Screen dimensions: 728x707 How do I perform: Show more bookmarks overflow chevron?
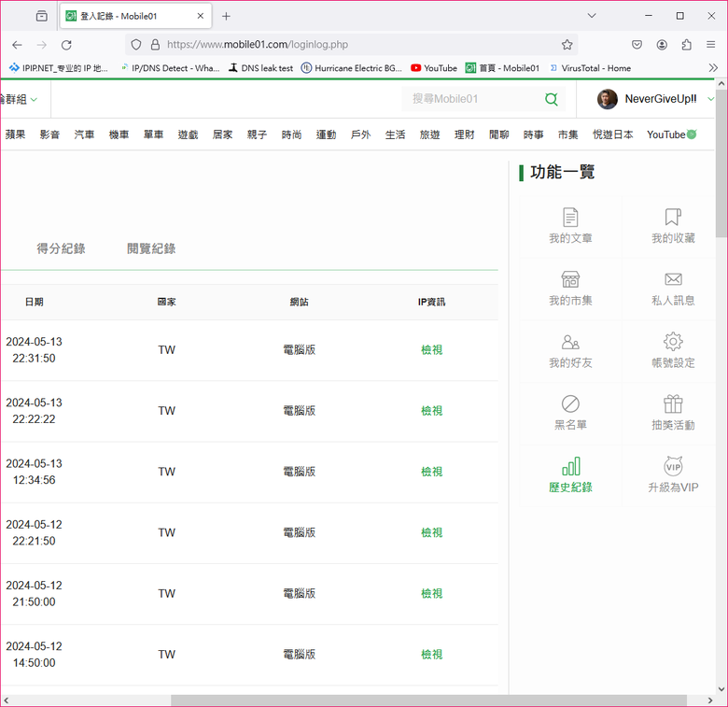coord(713,68)
